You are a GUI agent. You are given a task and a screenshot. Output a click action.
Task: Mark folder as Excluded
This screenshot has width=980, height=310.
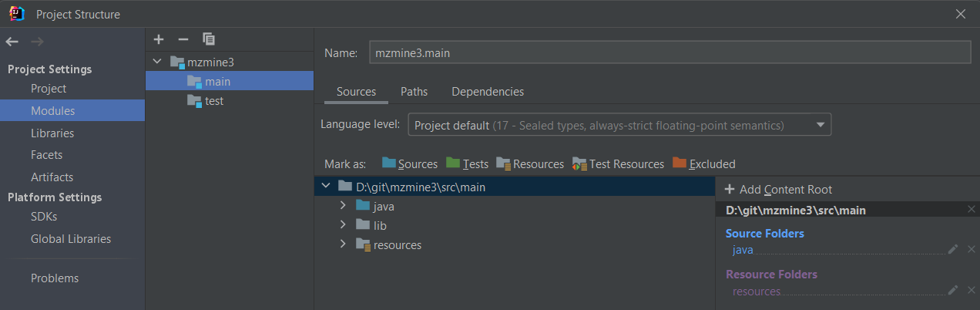click(x=704, y=163)
